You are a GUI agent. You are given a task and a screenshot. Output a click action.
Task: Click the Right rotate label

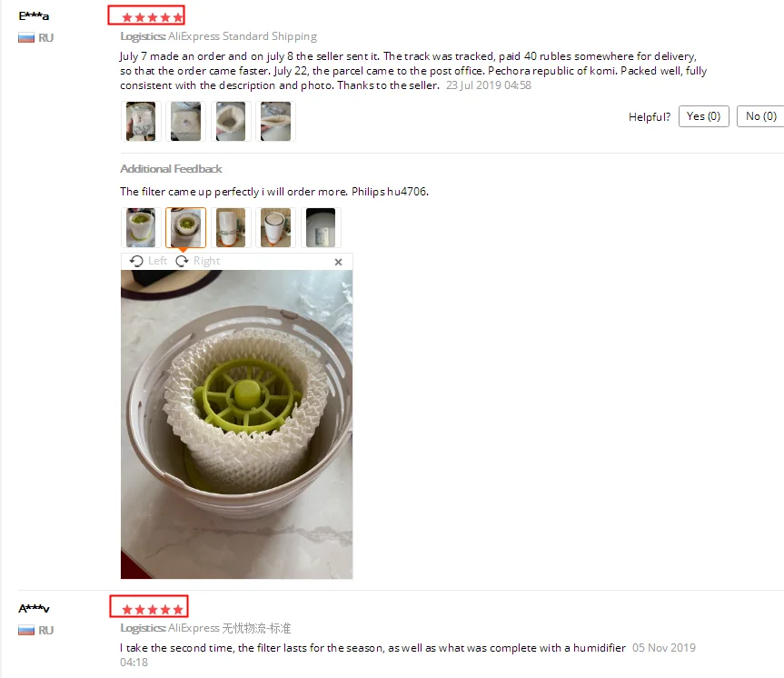pos(206,261)
